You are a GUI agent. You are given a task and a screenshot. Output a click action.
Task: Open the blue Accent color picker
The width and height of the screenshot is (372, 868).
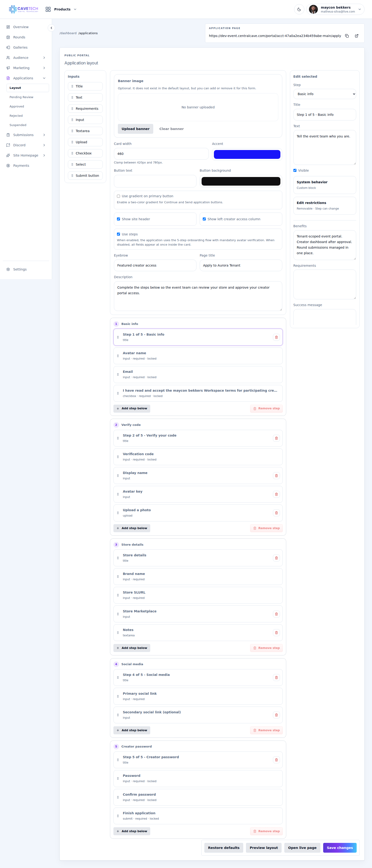pos(247,154)
